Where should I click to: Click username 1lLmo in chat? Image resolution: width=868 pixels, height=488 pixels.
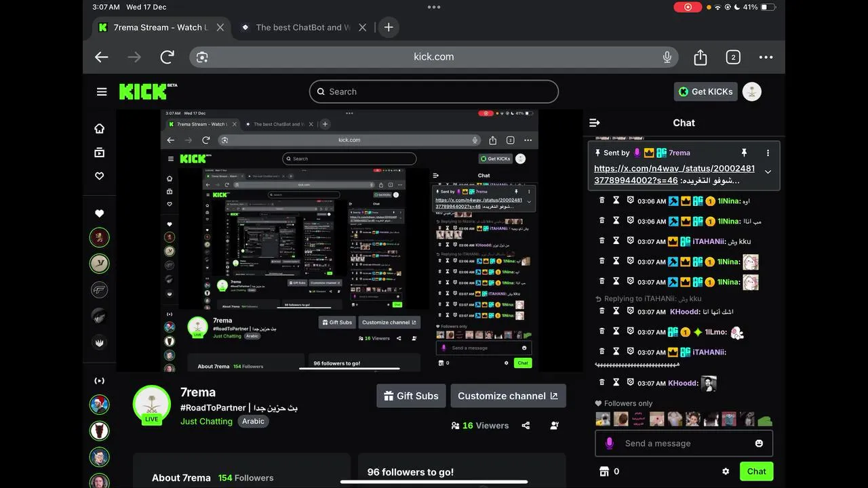coord(715,332)
